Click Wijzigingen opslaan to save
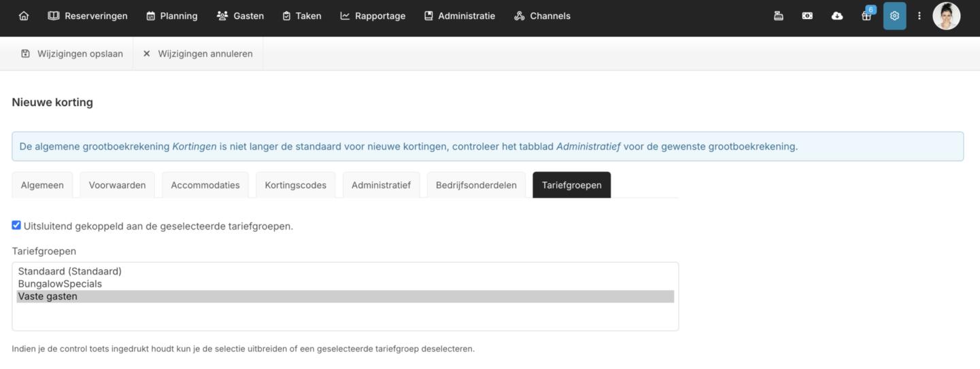The width and height of the screenshot is (980, 369). coord(72,54)
